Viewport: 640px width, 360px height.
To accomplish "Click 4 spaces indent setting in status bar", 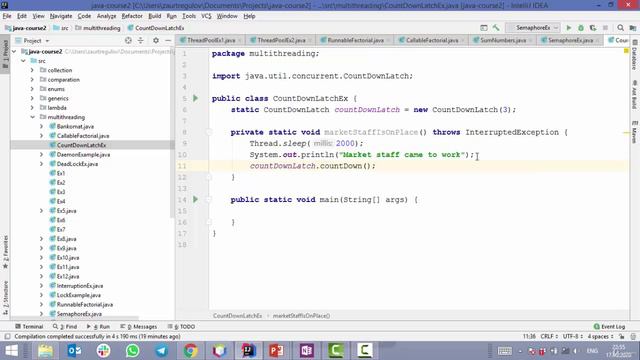I will coord(600,336).
